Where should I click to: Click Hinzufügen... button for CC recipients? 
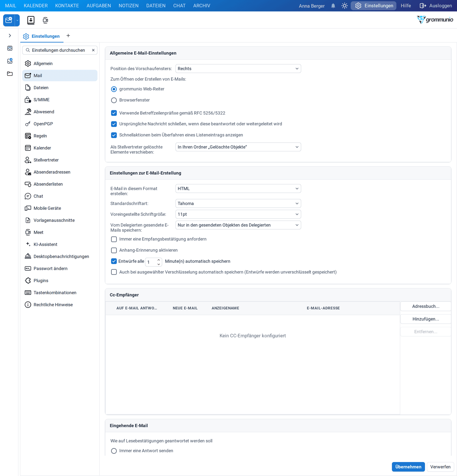tap(426, 319)
